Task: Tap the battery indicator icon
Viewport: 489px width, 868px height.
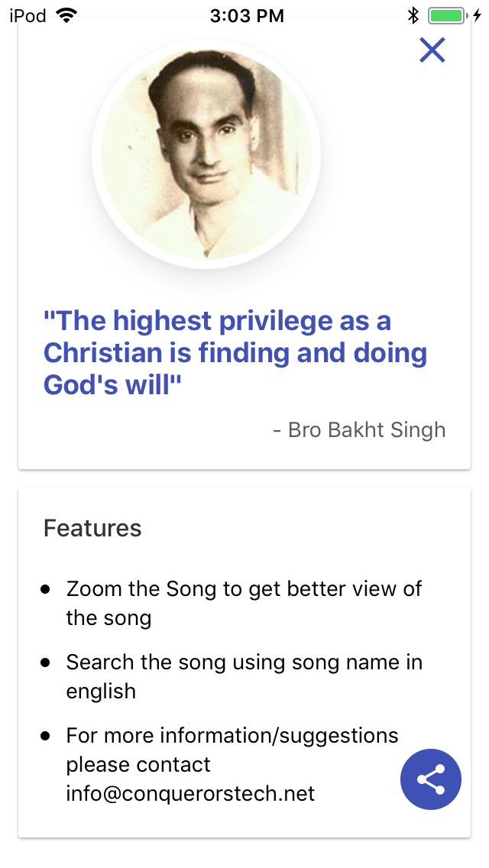Action: coord(445,15)
